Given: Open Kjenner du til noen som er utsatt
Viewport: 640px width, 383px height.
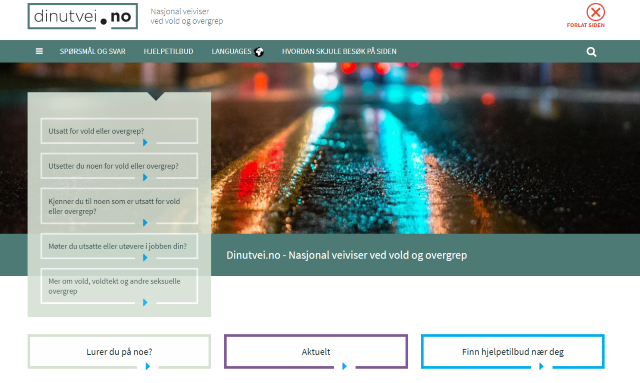Looking at the screenshot, I should pos(119,206).
